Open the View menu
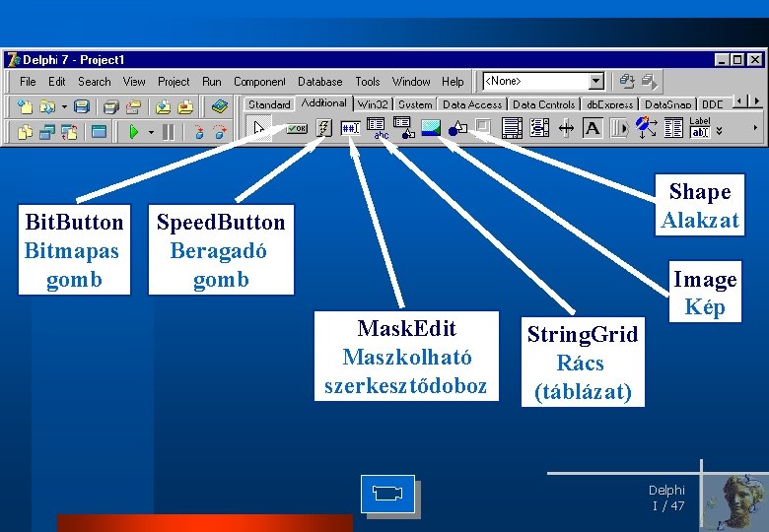Image resolution: width=769 pixels, height=532 pixels. coord(134,82)
